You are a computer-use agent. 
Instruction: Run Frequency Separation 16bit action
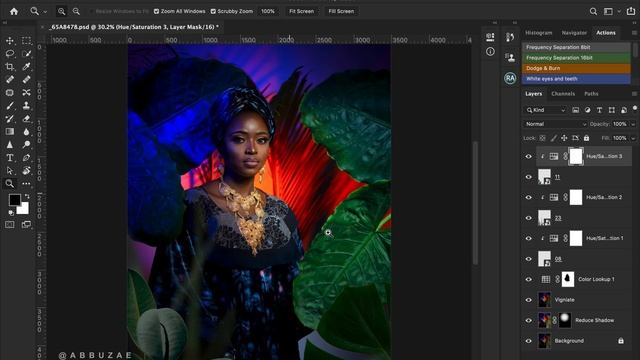click(576, 58)
